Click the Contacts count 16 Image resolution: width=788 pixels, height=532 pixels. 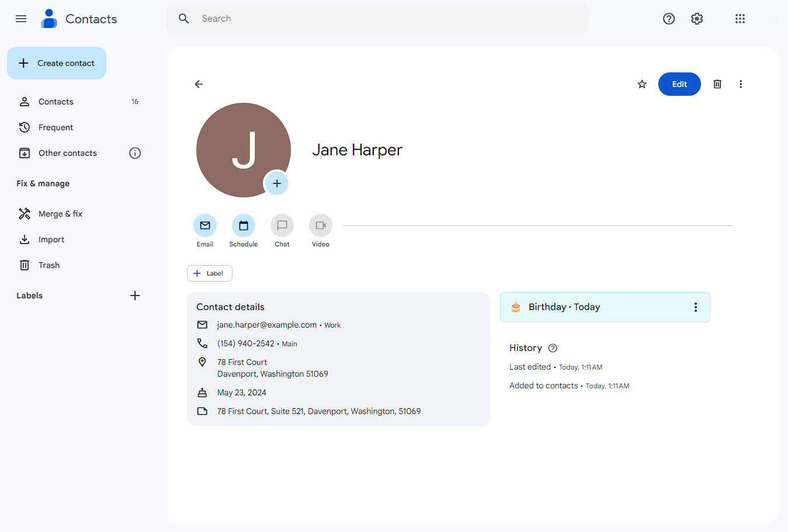click(x=135, y=102)
